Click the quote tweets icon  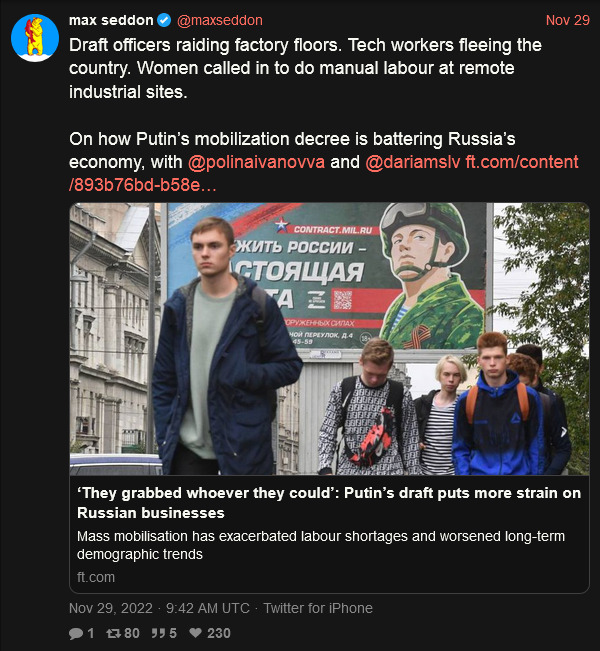point(158,633)
